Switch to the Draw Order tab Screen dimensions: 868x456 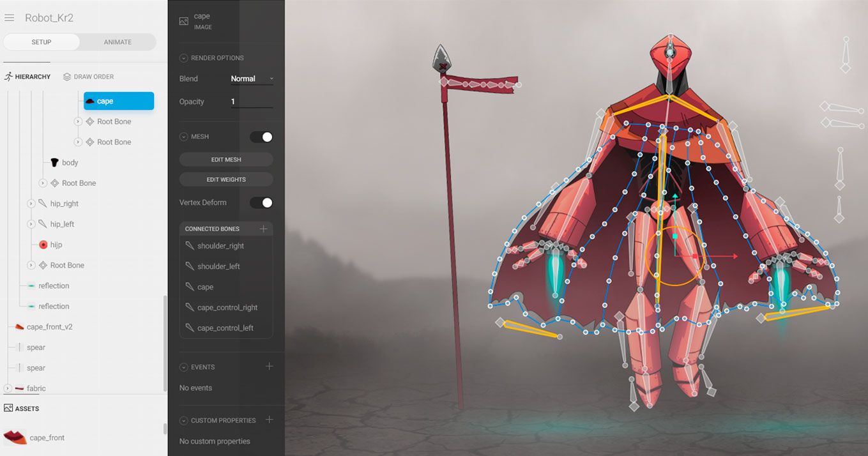pos(88,77)
